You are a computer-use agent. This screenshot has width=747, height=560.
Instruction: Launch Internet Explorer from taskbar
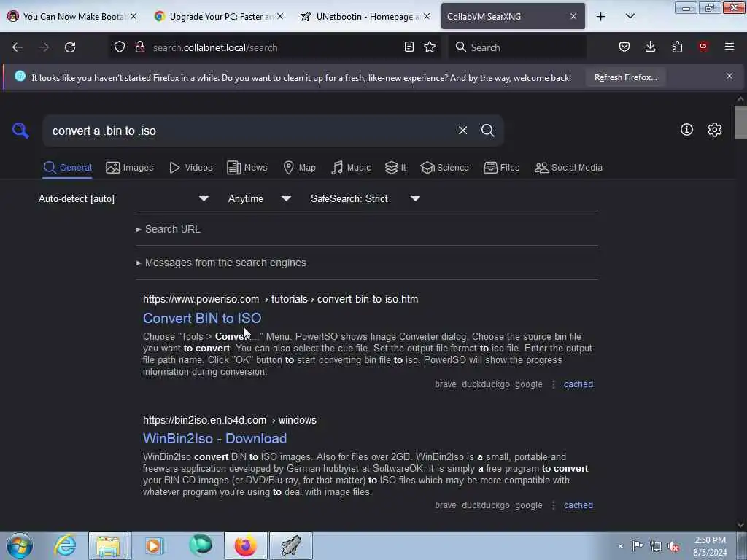click(x=65, y=545)
